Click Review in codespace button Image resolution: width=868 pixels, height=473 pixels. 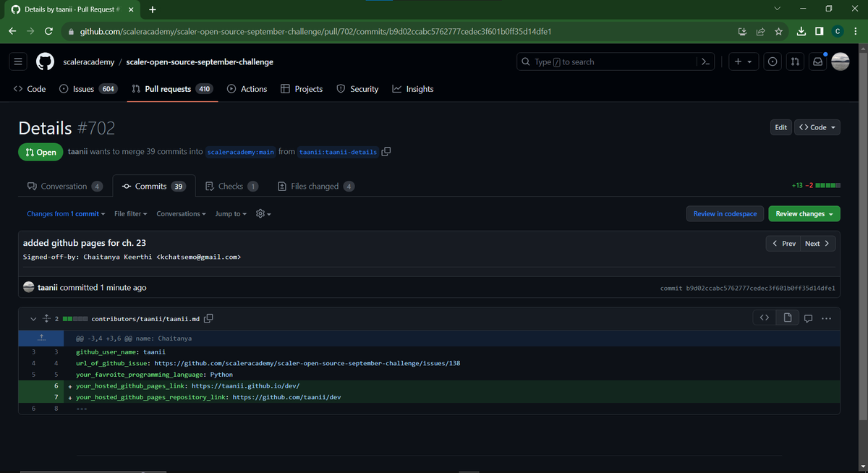[725, 214]
